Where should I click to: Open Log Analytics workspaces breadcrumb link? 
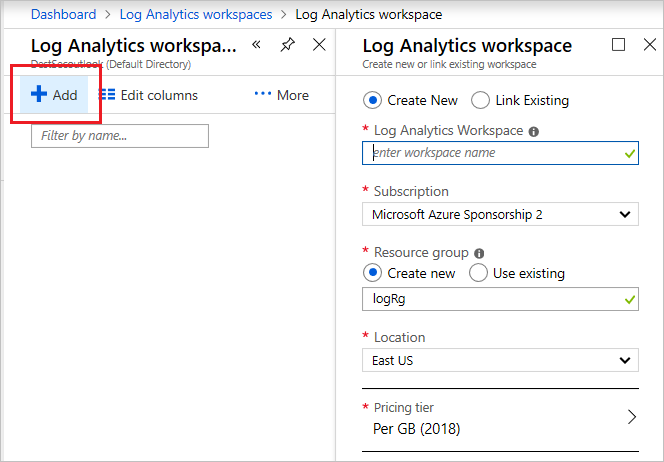point(196,14)
